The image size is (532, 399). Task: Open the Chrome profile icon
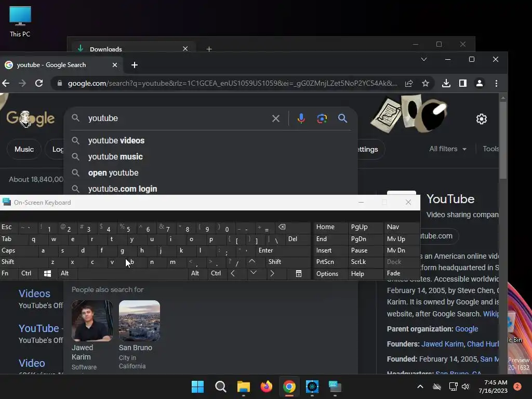point(480,83)
